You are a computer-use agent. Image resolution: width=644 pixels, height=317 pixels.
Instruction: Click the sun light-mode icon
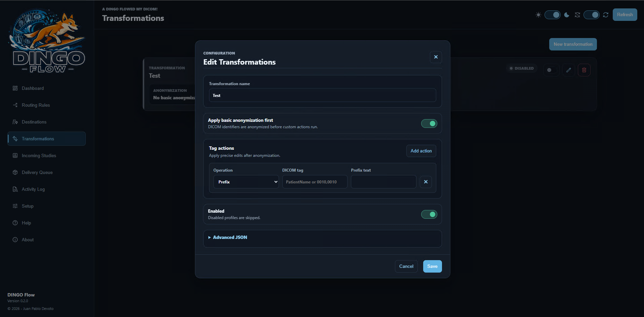pyautogui.click(x=538, y=15)
